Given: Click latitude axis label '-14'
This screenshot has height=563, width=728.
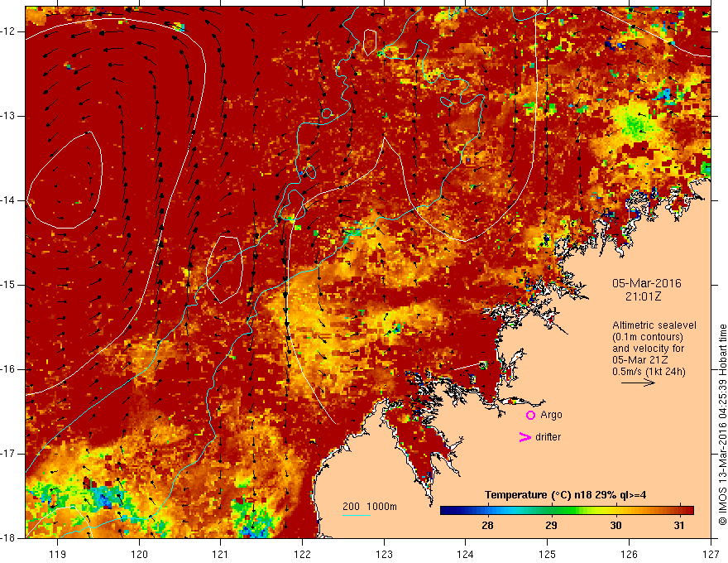Looking at the screenshot, I should click(x=9, y=200).
